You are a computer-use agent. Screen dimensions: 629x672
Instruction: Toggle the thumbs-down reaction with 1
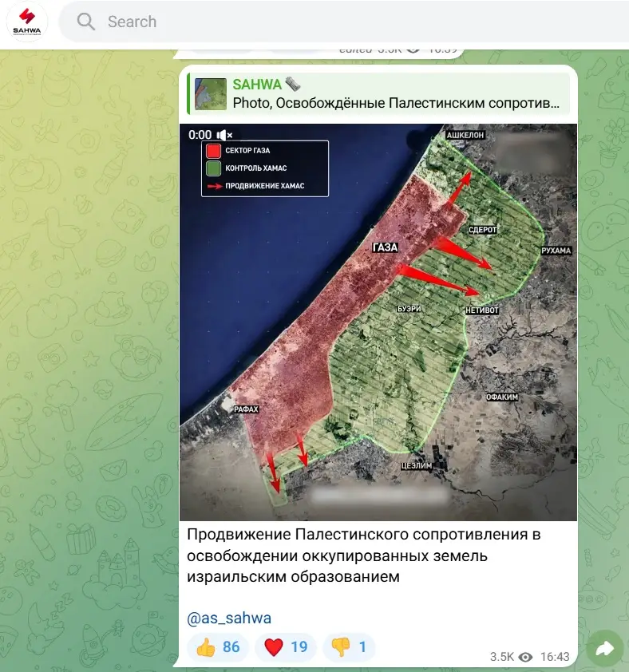pyautogui.click(x=349, y=646)
